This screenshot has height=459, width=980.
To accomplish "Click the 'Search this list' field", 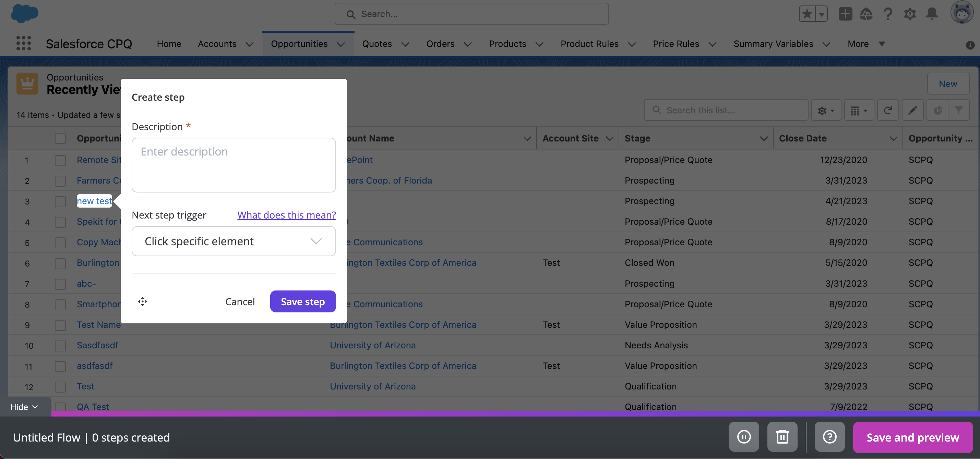I will tap(726, 110).
